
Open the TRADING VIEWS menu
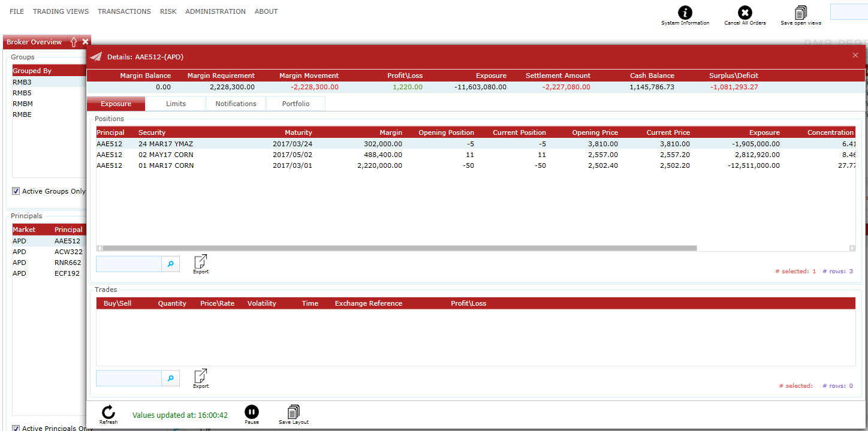click(61, 11)
